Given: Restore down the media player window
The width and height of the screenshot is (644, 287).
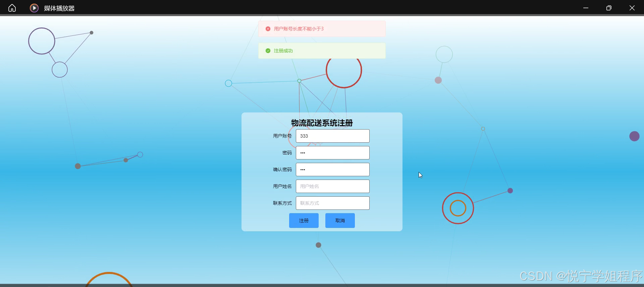Looking at the screenshot, I should [x=609, y=8].
